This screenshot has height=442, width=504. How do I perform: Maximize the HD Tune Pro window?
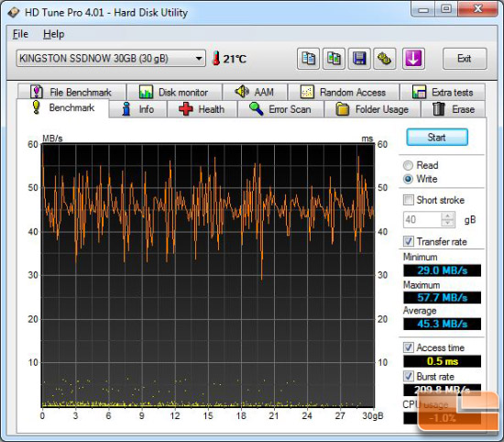pyautogui.click(x=446, y=9)
